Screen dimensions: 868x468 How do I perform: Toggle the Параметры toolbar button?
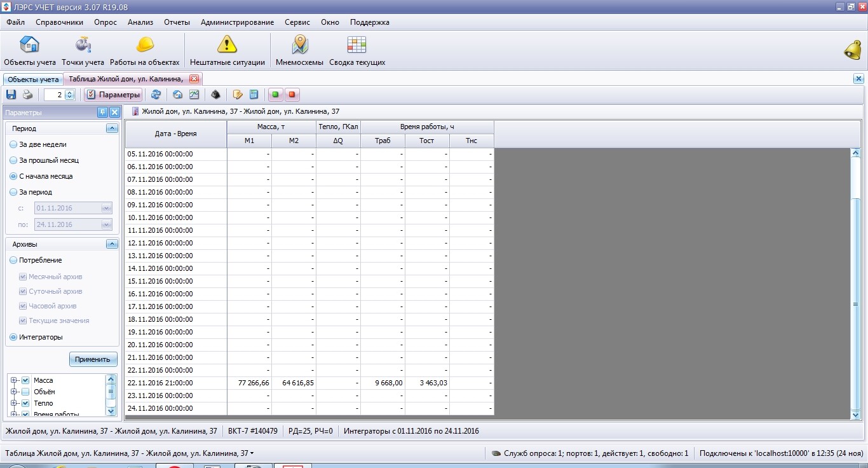[113, 95]
